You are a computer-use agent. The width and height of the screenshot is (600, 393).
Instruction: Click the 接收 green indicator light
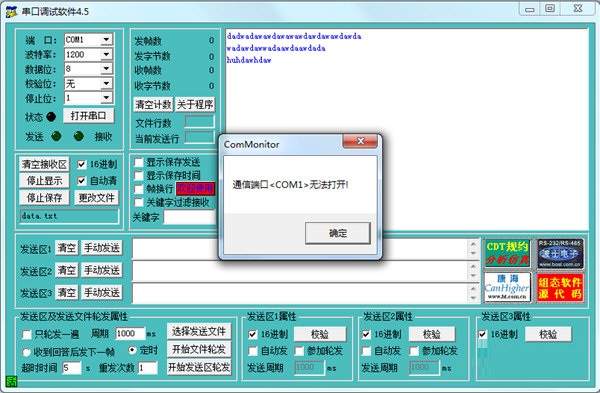coord(79,136)
